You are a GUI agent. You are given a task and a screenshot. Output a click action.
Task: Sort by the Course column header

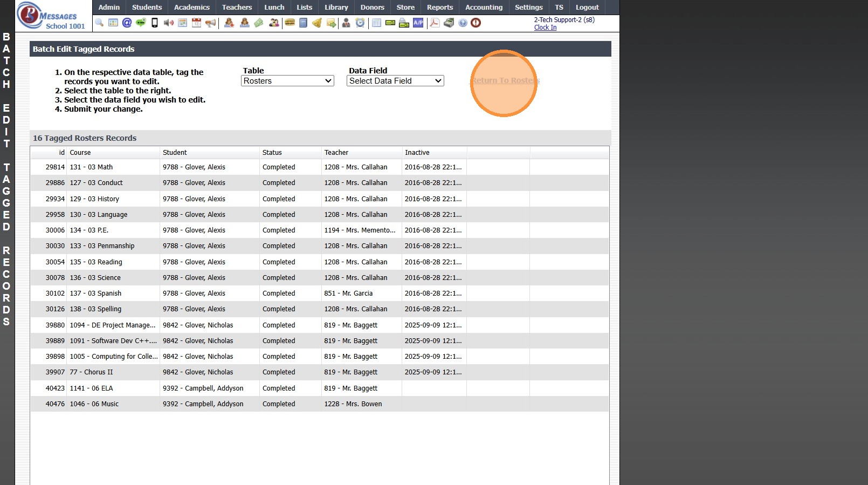(114, 153)
